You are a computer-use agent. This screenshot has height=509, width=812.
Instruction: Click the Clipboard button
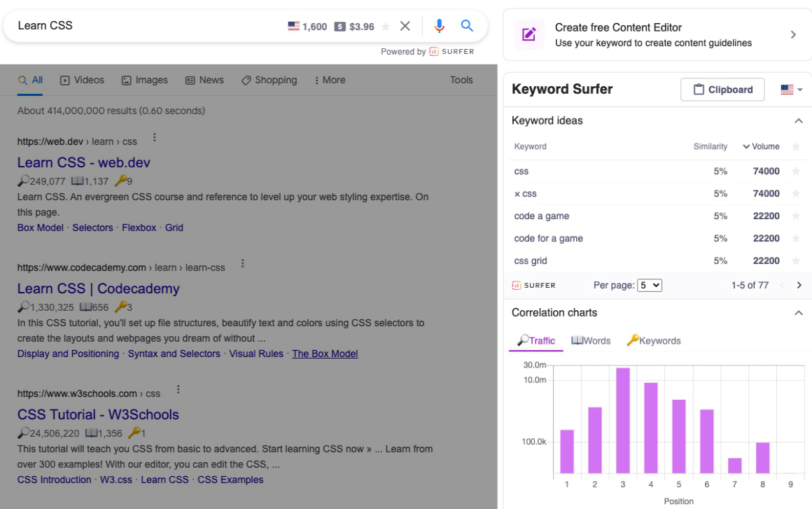click(723, 90)
